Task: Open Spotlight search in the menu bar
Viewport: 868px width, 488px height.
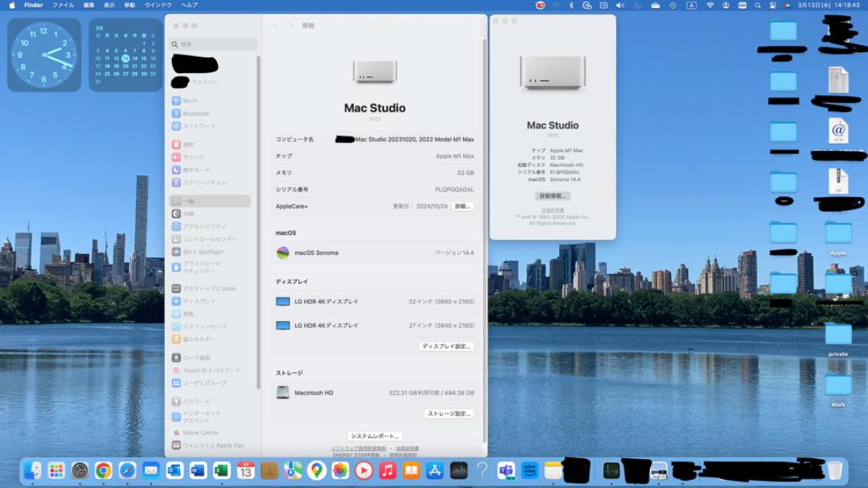Action: tap(758, 5)
